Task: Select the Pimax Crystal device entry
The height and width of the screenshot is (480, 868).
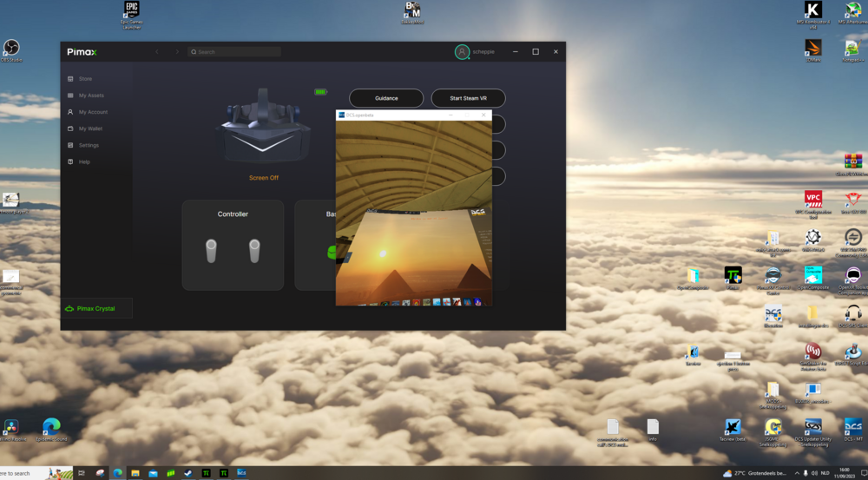Action: [96, 308]
